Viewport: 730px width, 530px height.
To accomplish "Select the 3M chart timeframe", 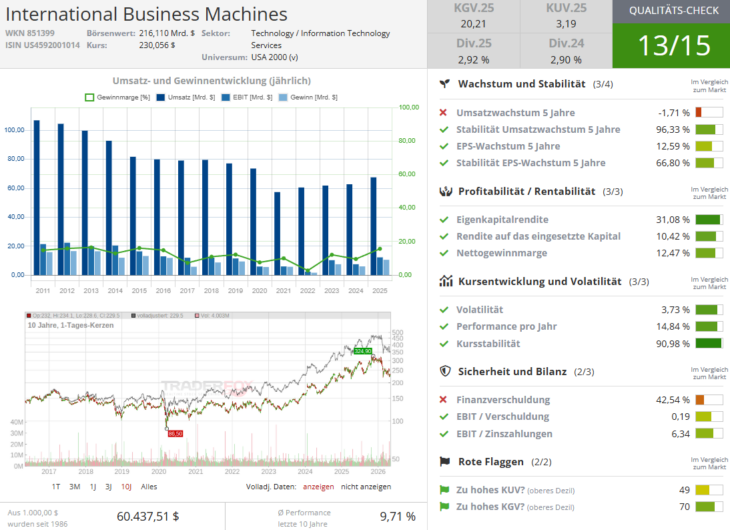I will pos(74,487).
